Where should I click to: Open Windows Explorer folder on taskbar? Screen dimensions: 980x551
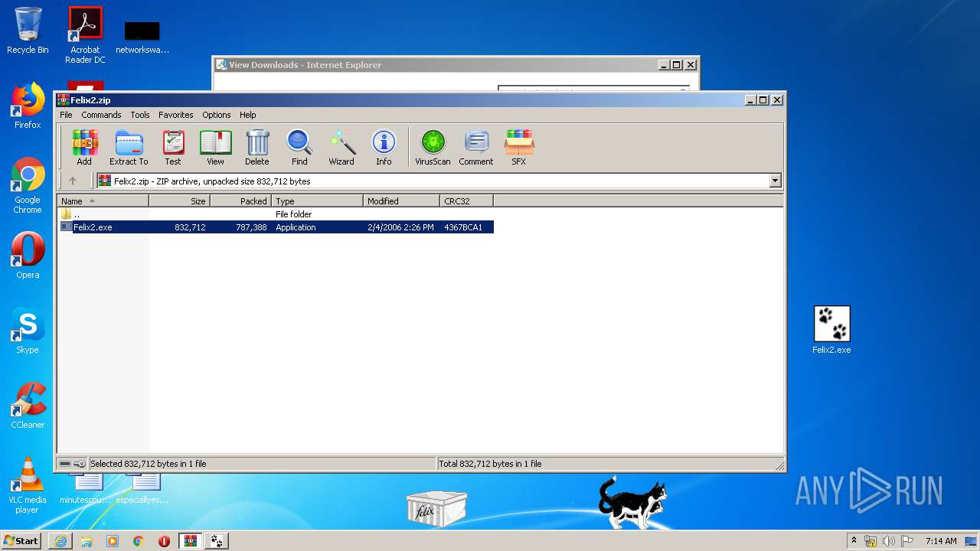pyautogui.click(x=87, y=541)
